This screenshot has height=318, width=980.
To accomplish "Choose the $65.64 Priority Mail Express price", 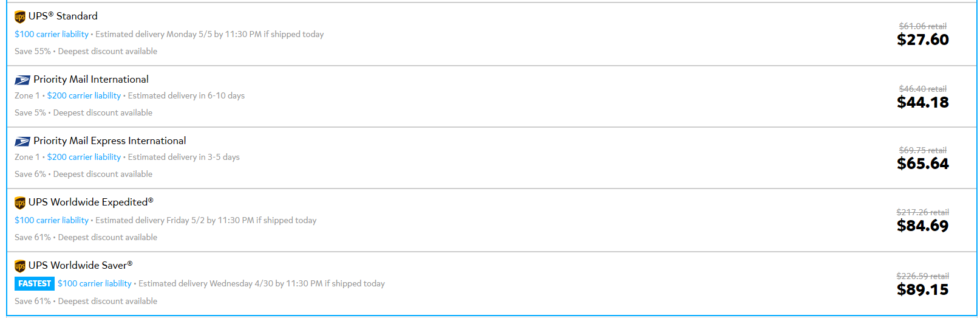I will (x=923, y=164).
